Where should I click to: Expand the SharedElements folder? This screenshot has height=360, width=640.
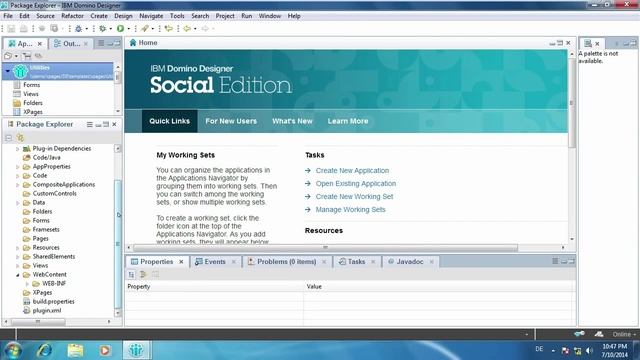[18, 257]
